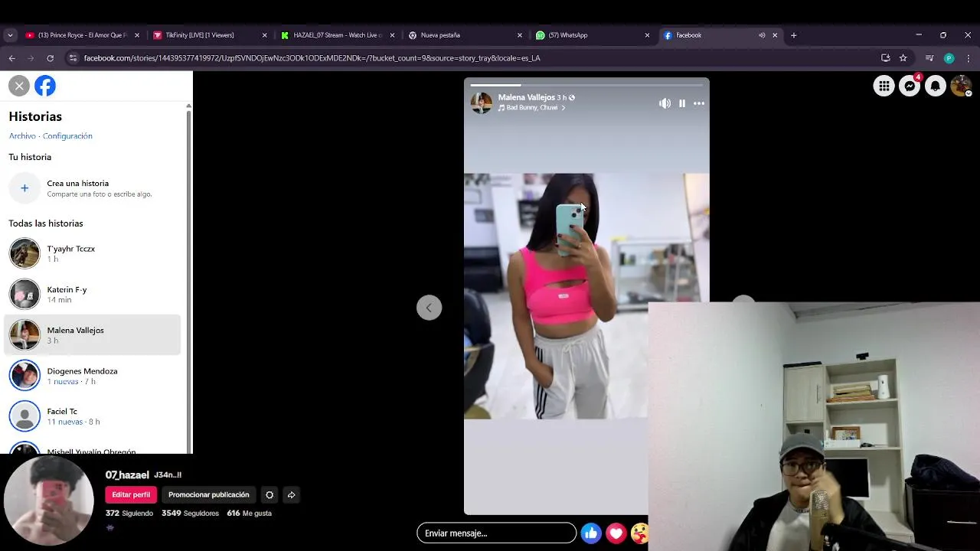Switch to the Prince Royce YouTube tab
The height and width of the screenshot is (551, 980).
83,35
